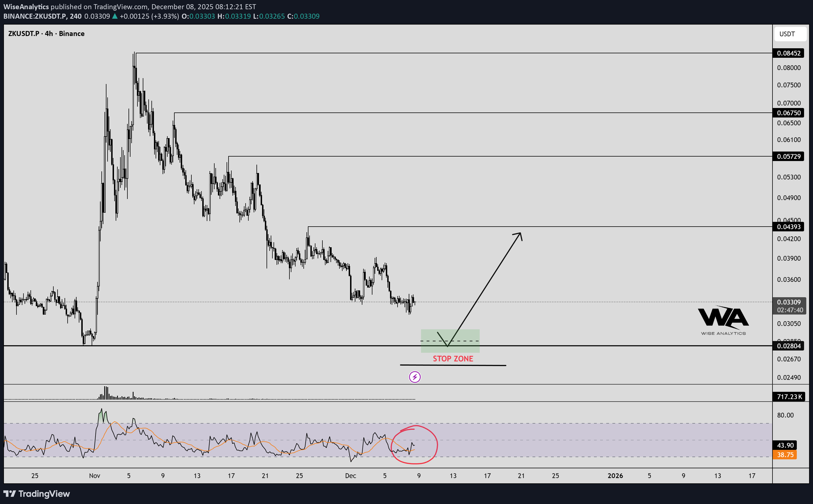
Task: Select the 0.05729 resistance label
Action: click(788, 156)
